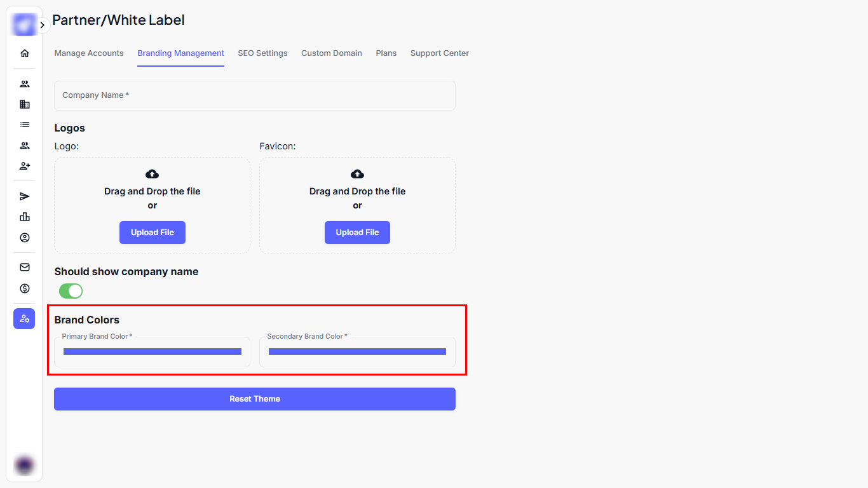Click the Reset Theme button

tap(254, 399)
